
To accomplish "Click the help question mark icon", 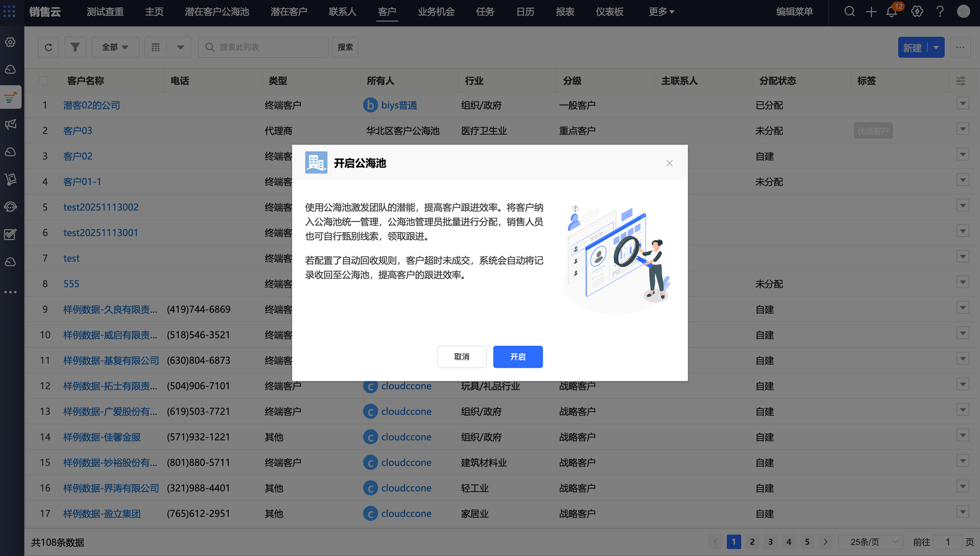I will point(940,12).
